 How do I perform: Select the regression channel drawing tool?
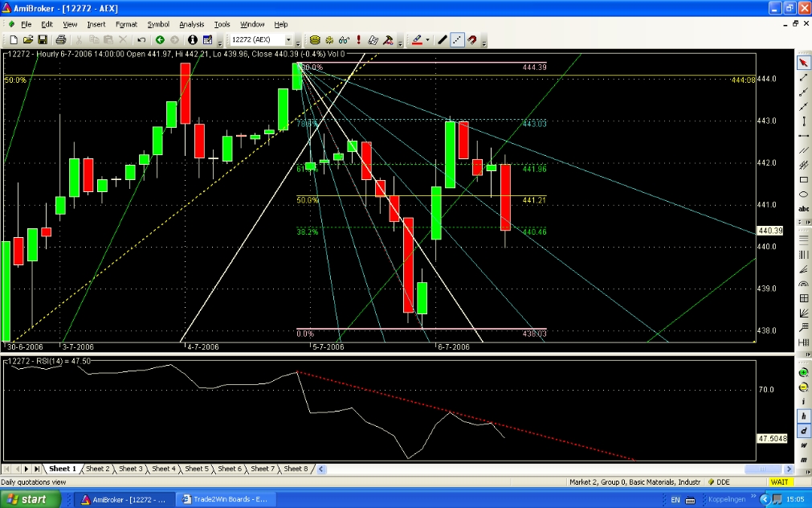[x=803, y=165]
